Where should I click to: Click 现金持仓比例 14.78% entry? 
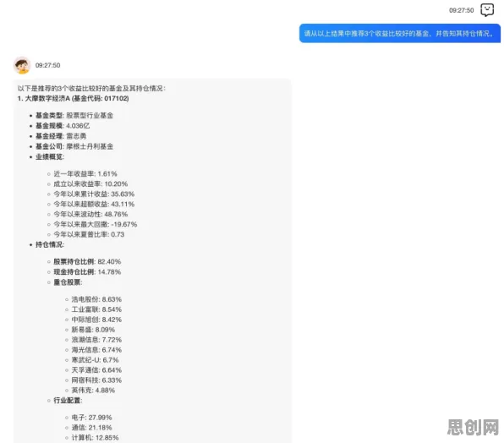(87, 271)
